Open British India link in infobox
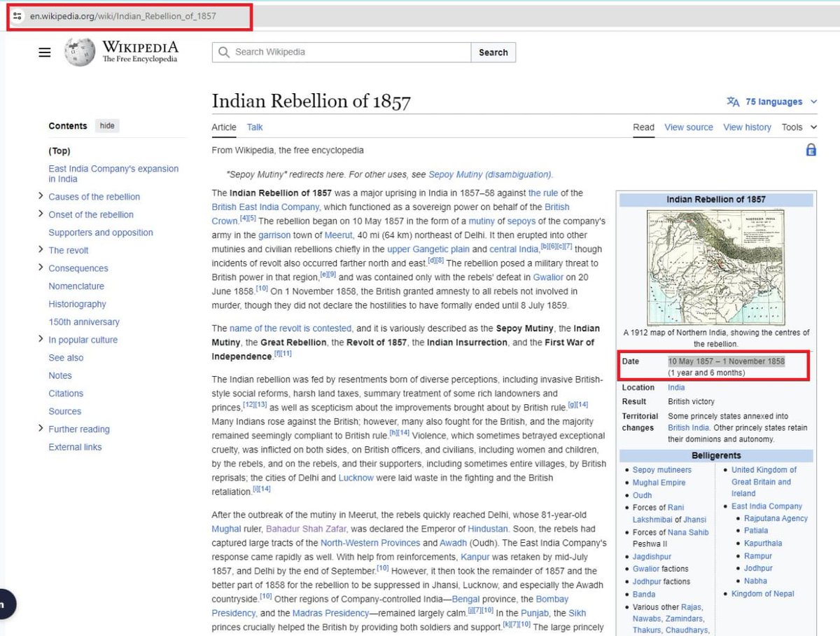Viewport: 840px width, 636px height. tap(689, 427)
